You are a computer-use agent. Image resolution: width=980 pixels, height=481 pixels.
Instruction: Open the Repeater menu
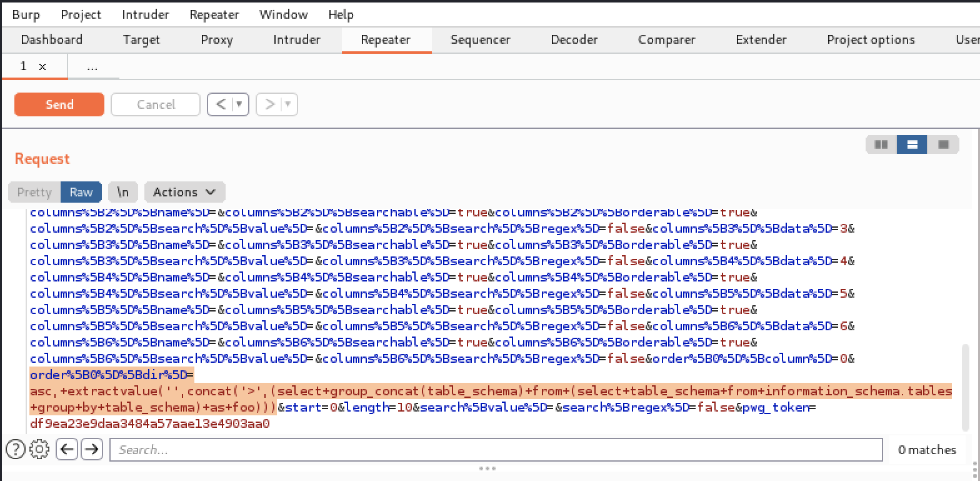click(214, 14)
